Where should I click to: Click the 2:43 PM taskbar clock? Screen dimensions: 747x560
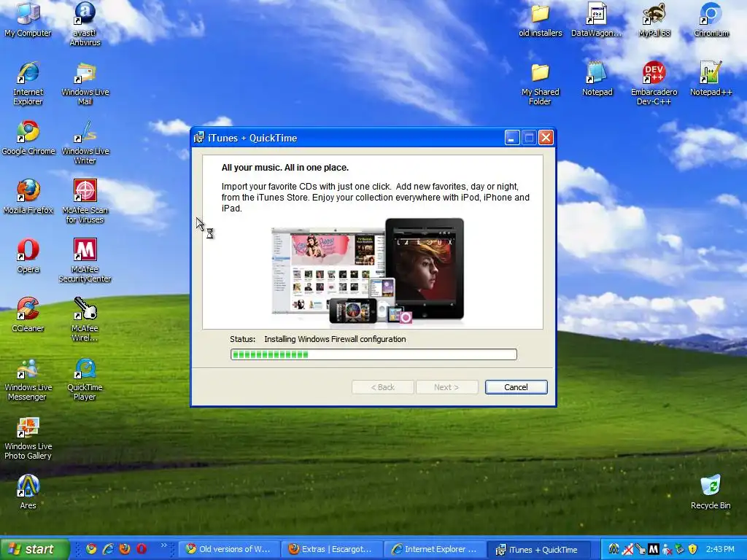[x=720, y=549]
